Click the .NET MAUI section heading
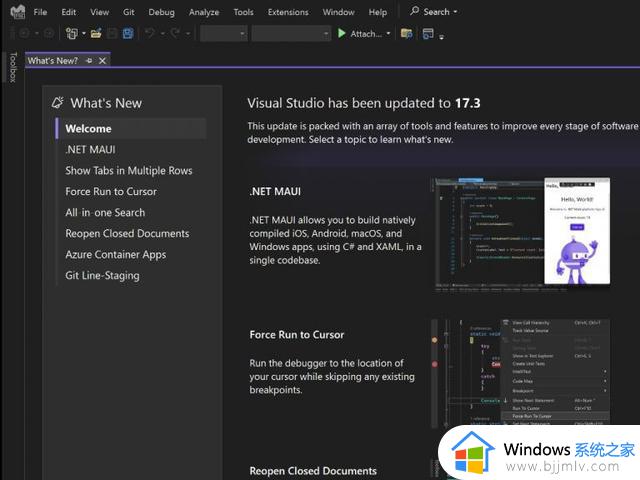This screenshot has height=480, width=640. coord(275,191)
